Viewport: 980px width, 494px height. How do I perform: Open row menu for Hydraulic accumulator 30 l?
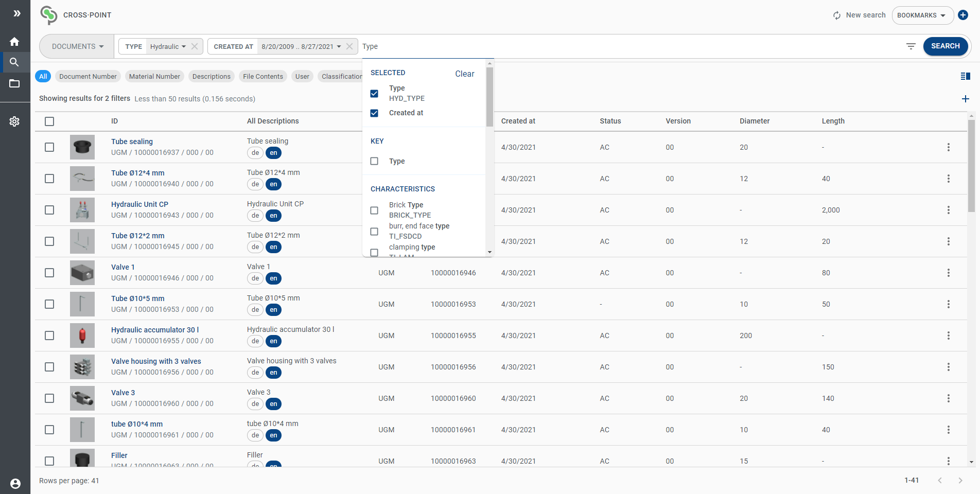(949, 336)
